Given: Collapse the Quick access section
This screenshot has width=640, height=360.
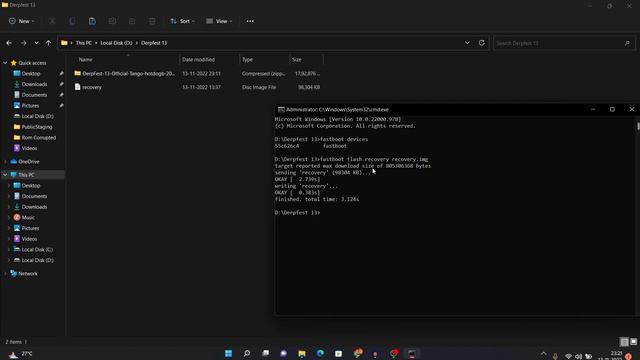Looking at the screenshot, I should 5,63.
